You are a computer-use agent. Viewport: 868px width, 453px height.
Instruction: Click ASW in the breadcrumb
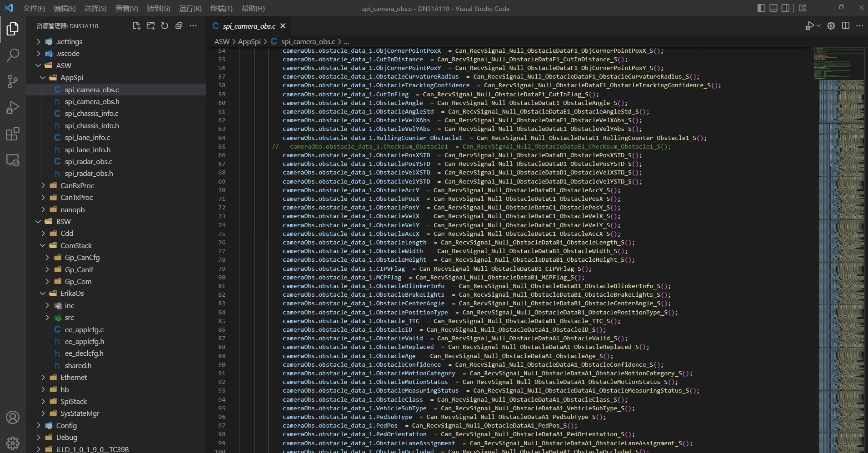tap(222, 41)
